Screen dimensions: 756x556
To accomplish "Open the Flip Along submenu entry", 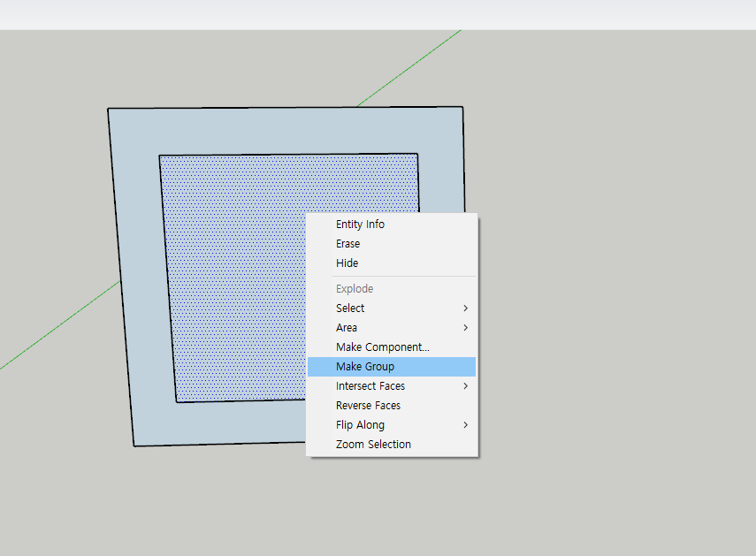I will pyautogui.click(x=392, y=425).
